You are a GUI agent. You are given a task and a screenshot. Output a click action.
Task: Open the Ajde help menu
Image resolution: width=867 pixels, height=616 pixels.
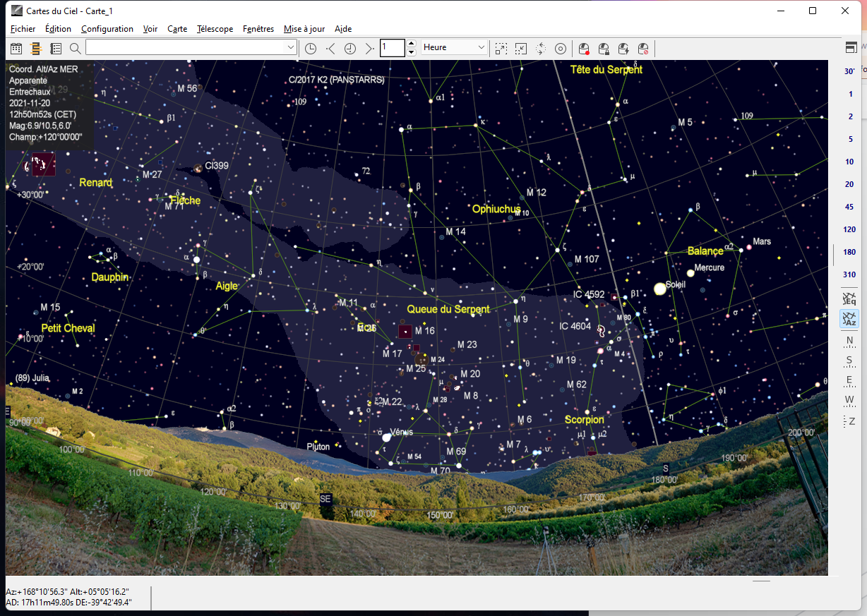pos(343,29)
